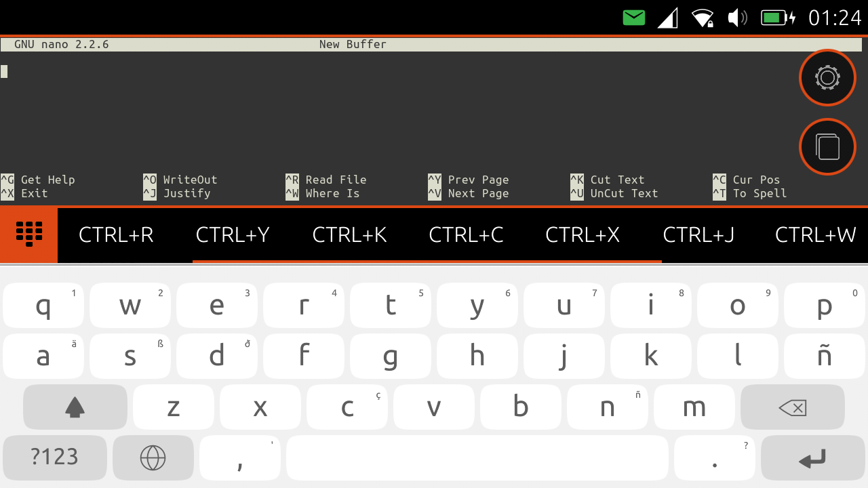Tap CTRL+R to read a file
Viewport: 868px width, 488px height.
click(x=116, y=235)
